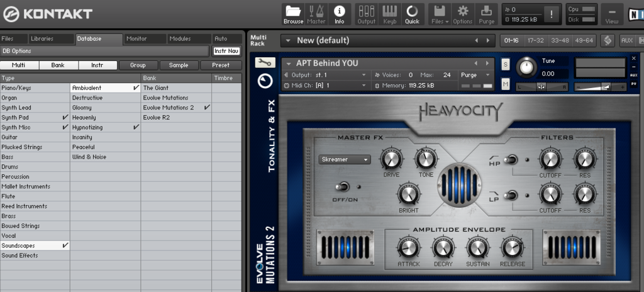Open the Output mixer section
644x292 pixels.
coord(367,14)
